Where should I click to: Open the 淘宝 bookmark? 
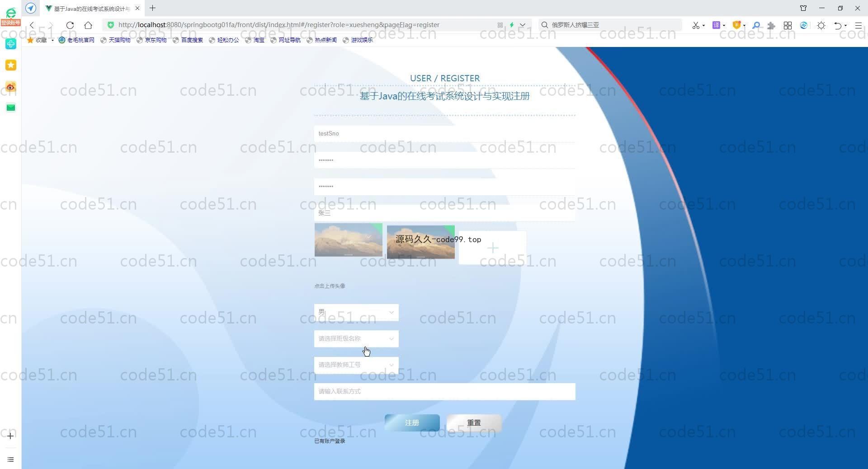tap(255, 40)
